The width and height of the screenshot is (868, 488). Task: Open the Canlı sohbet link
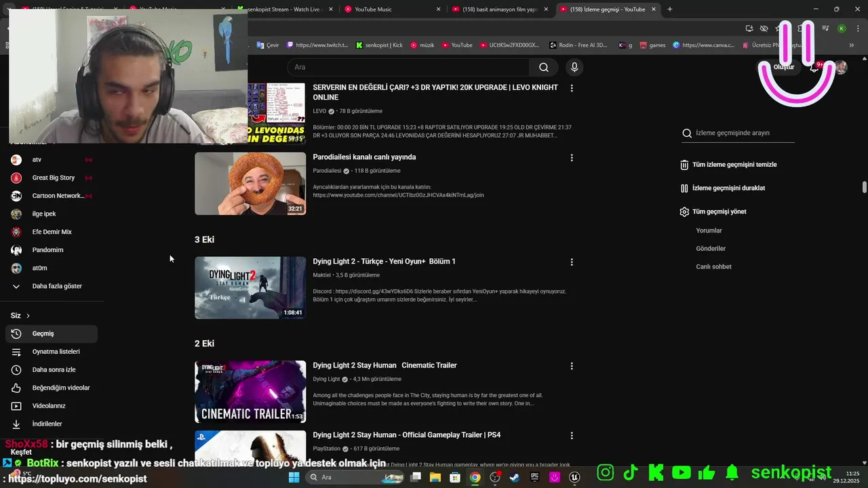(x=713, y=266)
